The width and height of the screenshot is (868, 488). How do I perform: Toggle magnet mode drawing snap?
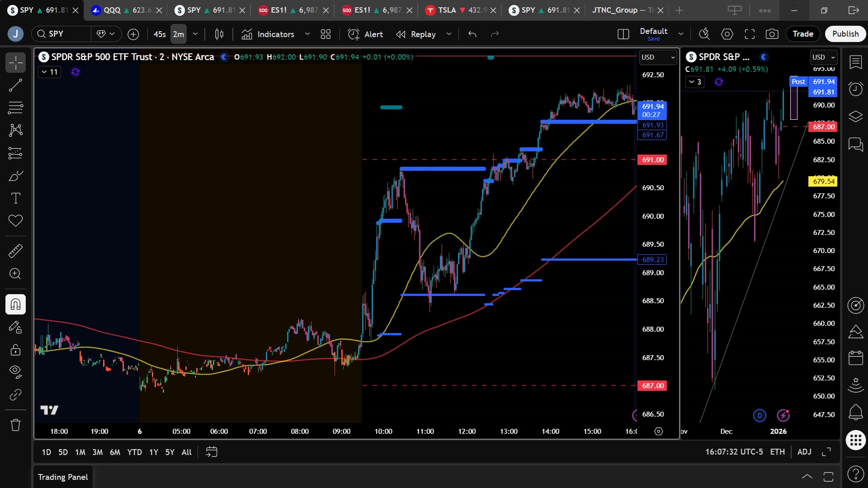pos(15,304)
